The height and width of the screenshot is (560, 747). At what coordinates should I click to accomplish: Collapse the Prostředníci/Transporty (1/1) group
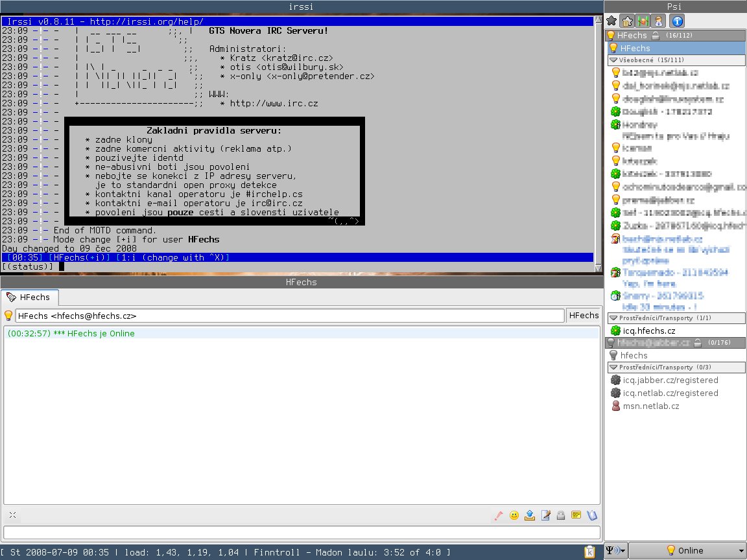(x=676, y=318)
